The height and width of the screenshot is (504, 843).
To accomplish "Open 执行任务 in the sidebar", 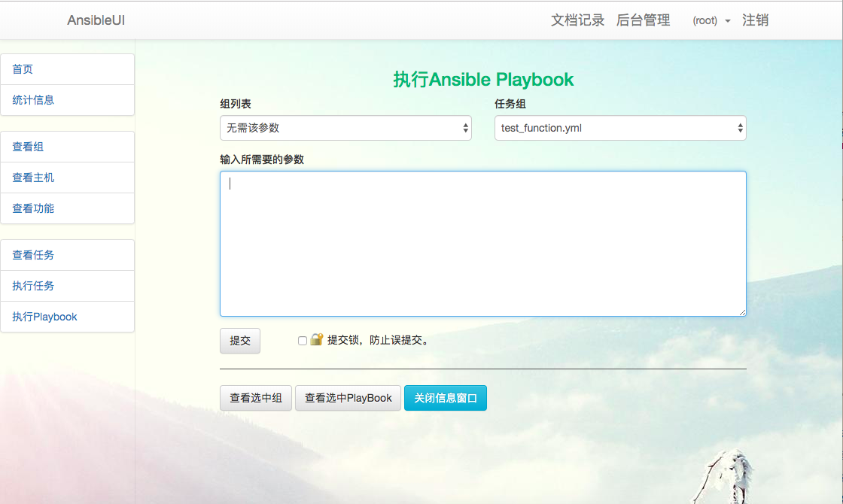I will pos(67,286).
